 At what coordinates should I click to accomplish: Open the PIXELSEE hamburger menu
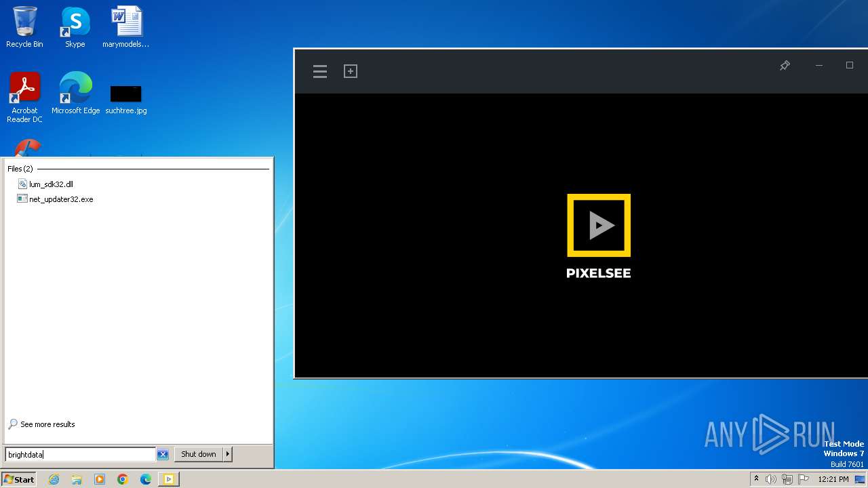click(320, 71)
